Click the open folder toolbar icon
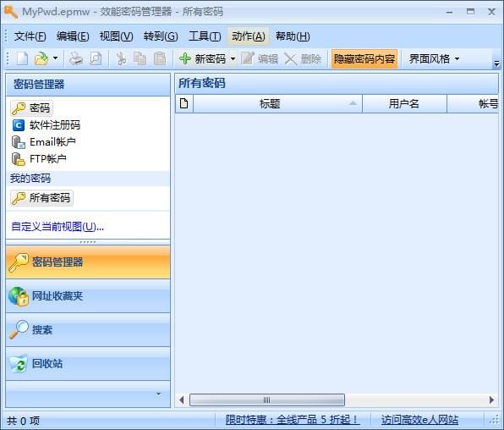 41,59
